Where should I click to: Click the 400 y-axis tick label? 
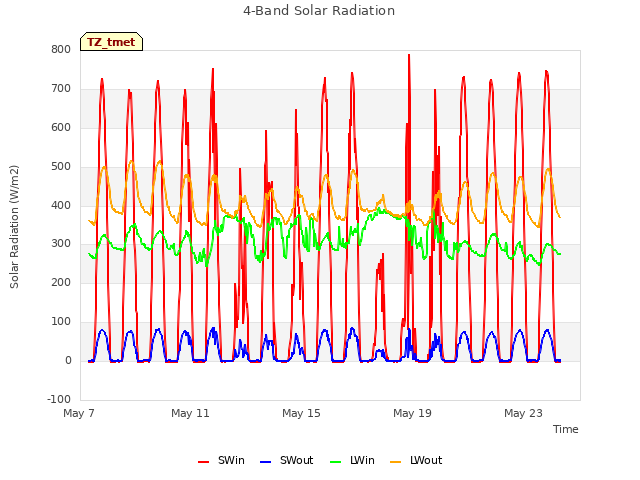[61, 205]
